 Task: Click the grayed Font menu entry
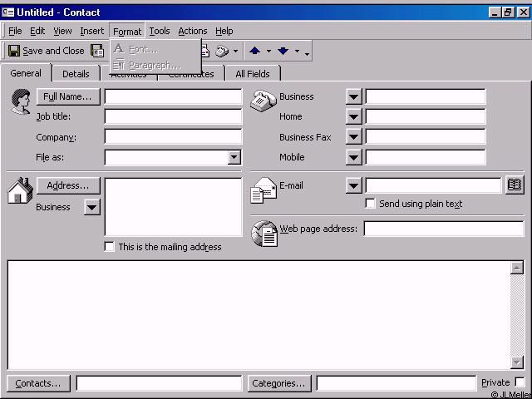click(x=155, y=50)
